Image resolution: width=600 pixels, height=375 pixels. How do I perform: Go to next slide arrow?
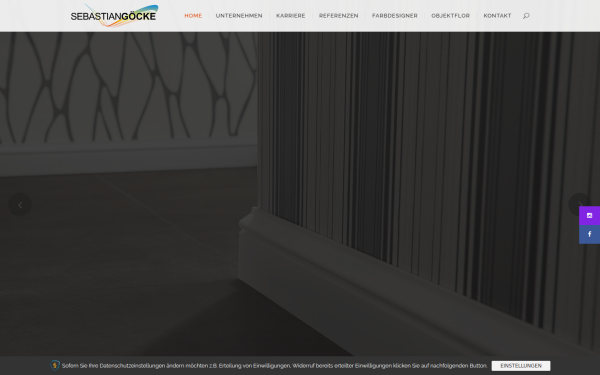(579, 204)
